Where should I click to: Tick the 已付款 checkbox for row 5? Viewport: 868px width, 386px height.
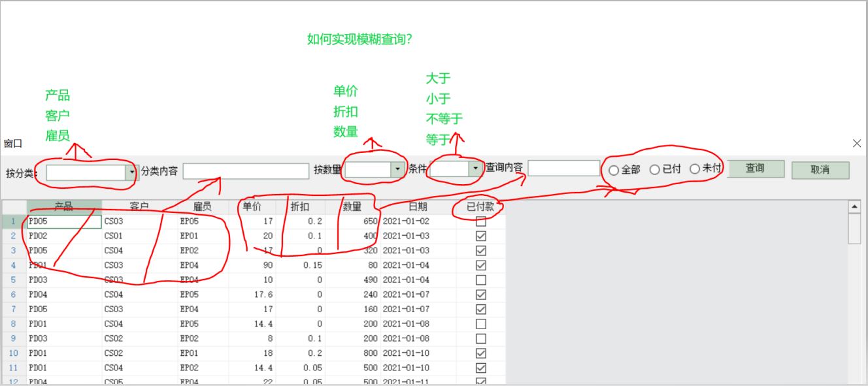click(x=481, y=280)
